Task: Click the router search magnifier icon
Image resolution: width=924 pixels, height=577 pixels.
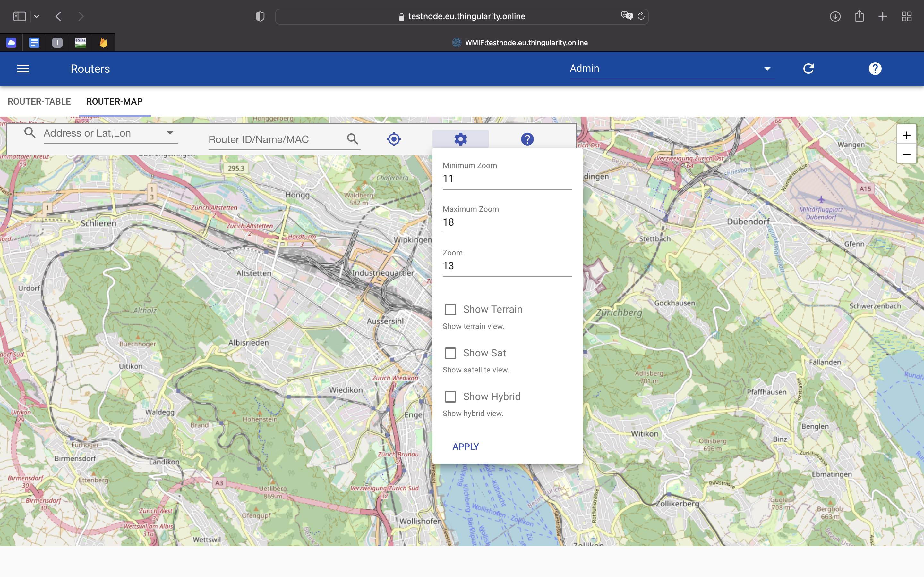Action: 352,139
